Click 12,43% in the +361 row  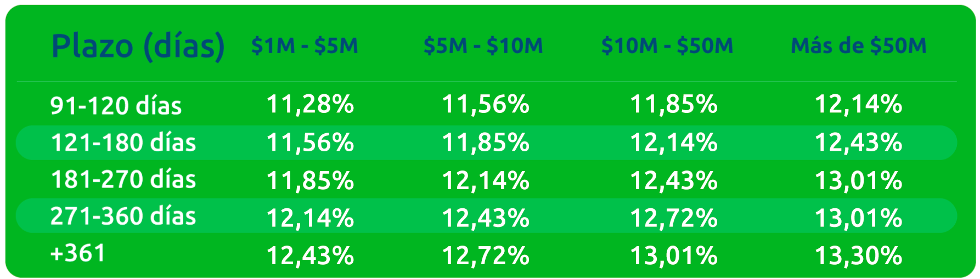310,255
